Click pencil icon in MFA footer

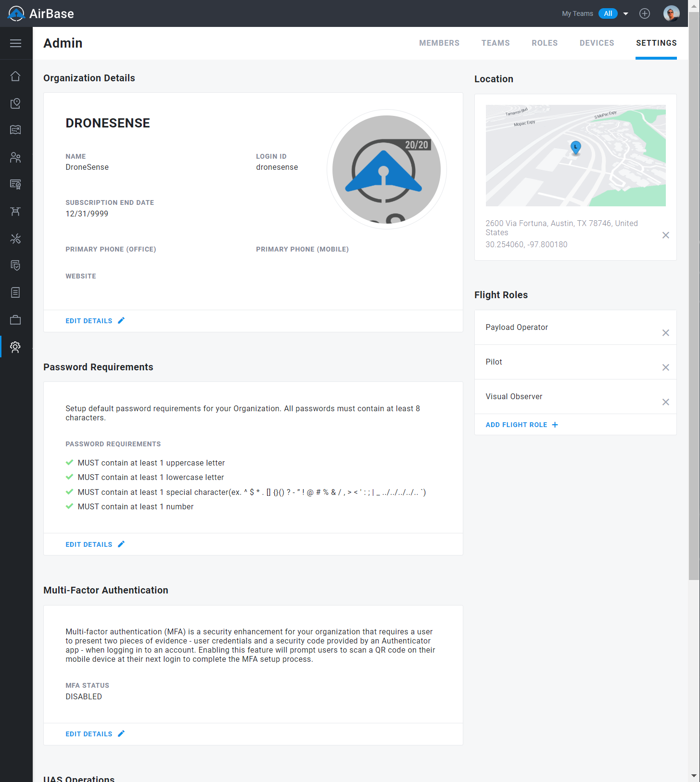[x=121, y=733]
